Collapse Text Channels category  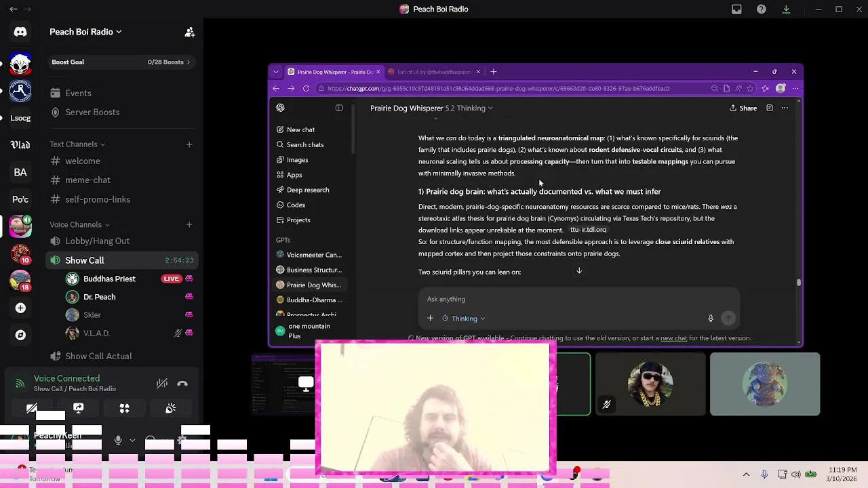click(x=77, y=144)
